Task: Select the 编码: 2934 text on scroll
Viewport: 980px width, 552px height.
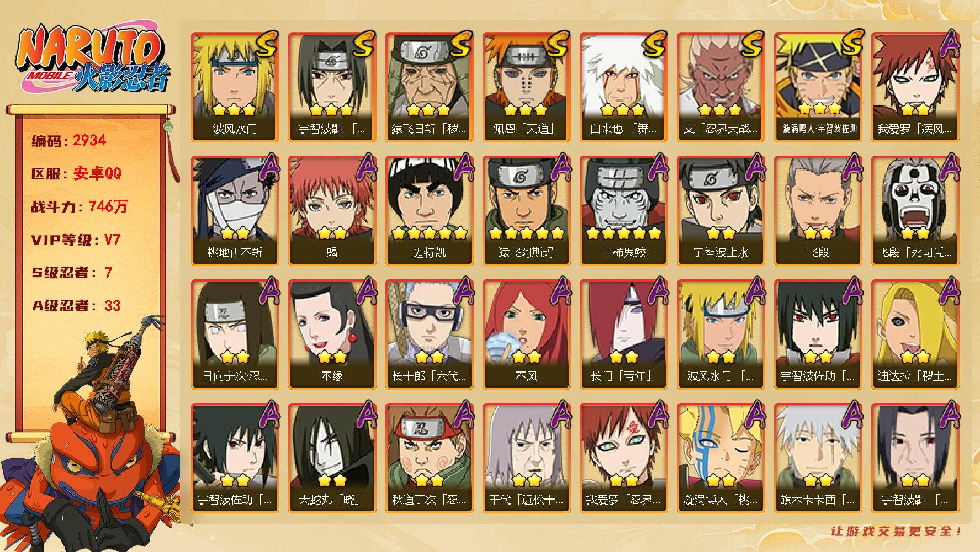Action: pyautogui.click(x=69, y=140)
